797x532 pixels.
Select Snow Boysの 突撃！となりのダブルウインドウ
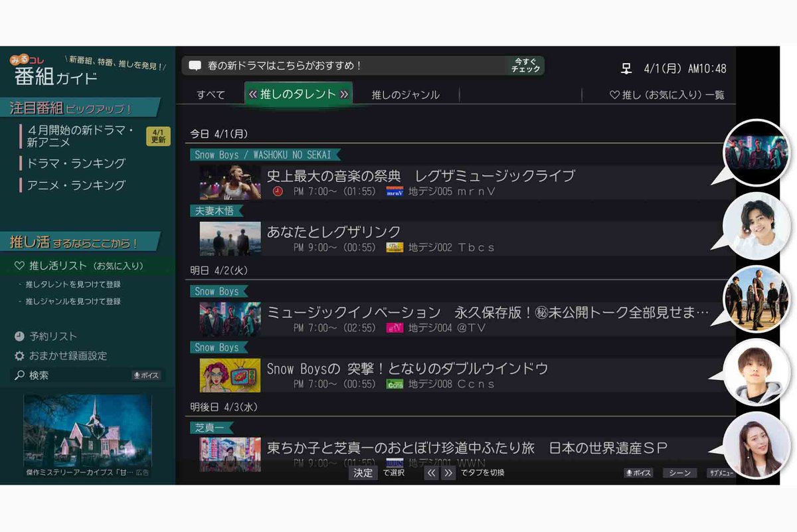[x=407, y=369]
